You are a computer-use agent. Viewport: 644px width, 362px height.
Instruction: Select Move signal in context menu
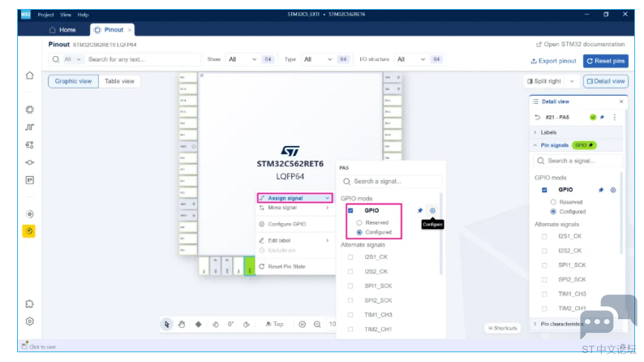[294, 208]
